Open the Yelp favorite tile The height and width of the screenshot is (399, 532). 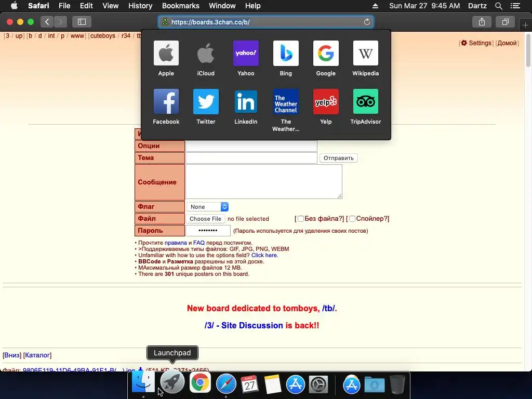326,101
